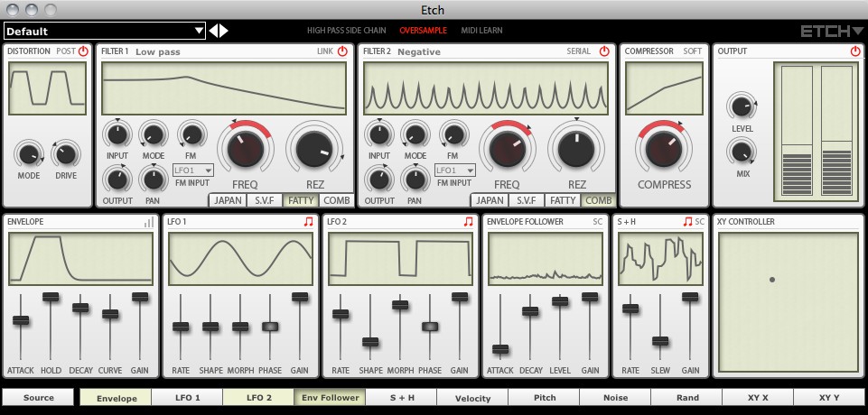Select Filter 2 FATTY tab
The height and width of the screenshot is (415, 868).
click(x=563, y=200)
